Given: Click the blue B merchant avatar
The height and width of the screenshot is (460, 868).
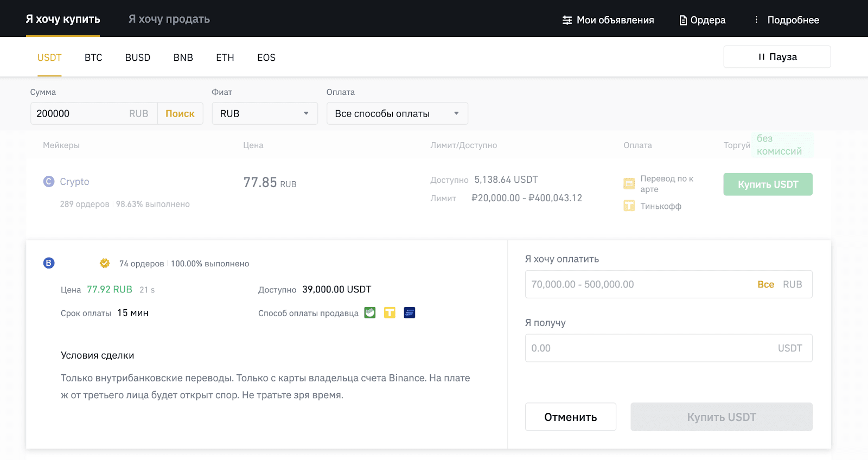Looking at the screenshot, I should coord(49,263).
